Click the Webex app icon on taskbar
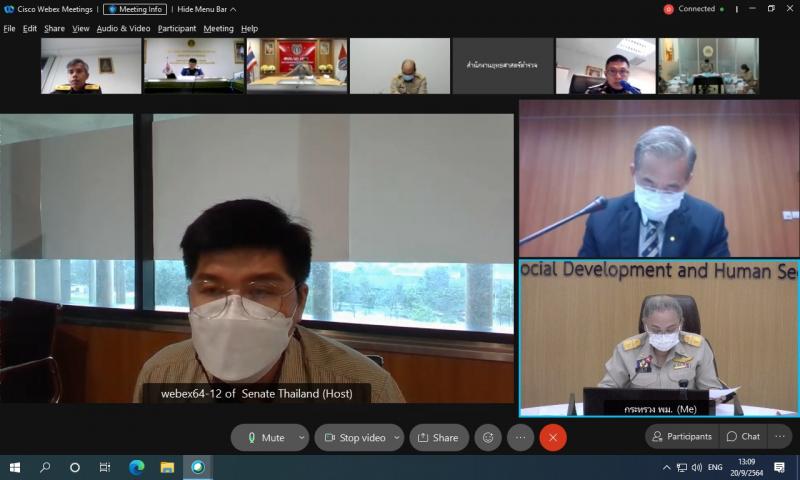Screen dimensions: 800x480 point(198,467)
